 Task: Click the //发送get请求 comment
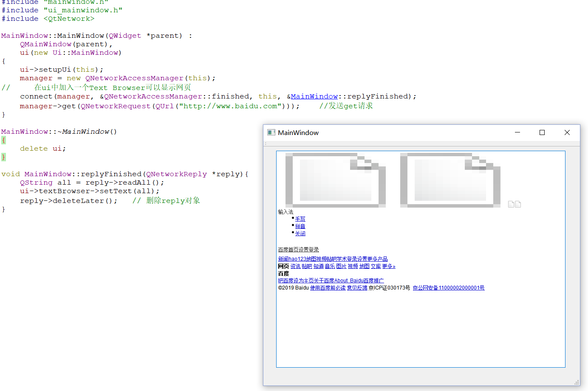(x=346, y=106)
